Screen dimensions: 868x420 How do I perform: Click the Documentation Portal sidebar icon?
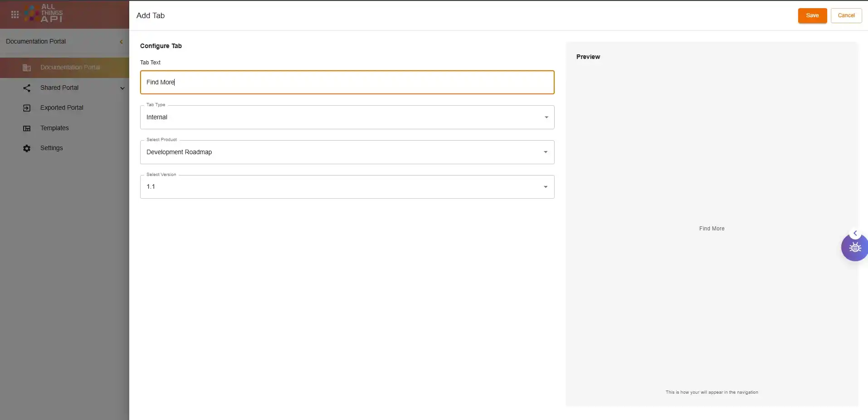point(27,68)
